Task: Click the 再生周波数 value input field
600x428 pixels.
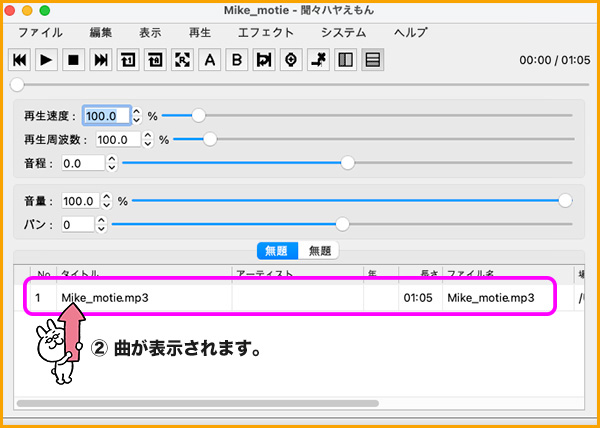Action: click(118, 140)
